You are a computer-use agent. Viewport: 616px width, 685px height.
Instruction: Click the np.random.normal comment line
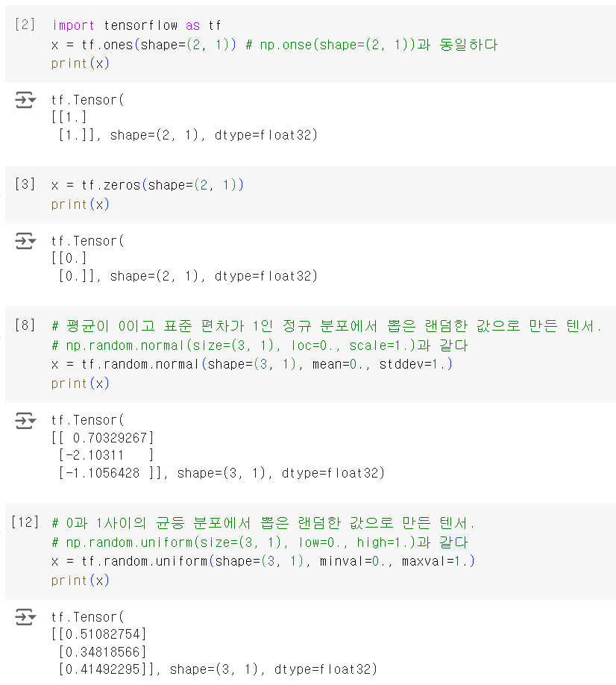[260, 345]
